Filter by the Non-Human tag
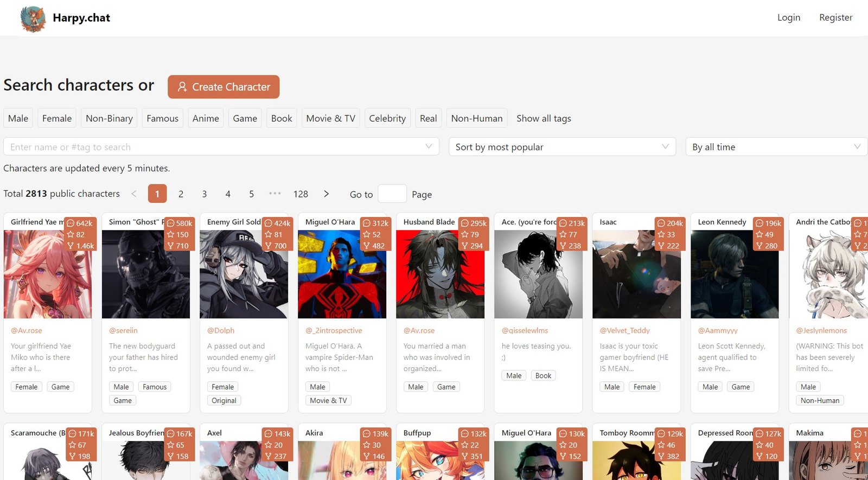Viewport: 868px width, 480px height. tap(477, 118)
